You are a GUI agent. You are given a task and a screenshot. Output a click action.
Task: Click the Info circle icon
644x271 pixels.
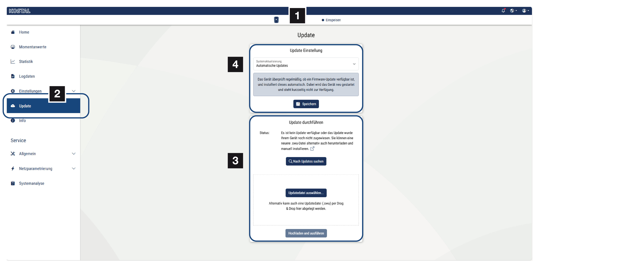coord(13,121)
